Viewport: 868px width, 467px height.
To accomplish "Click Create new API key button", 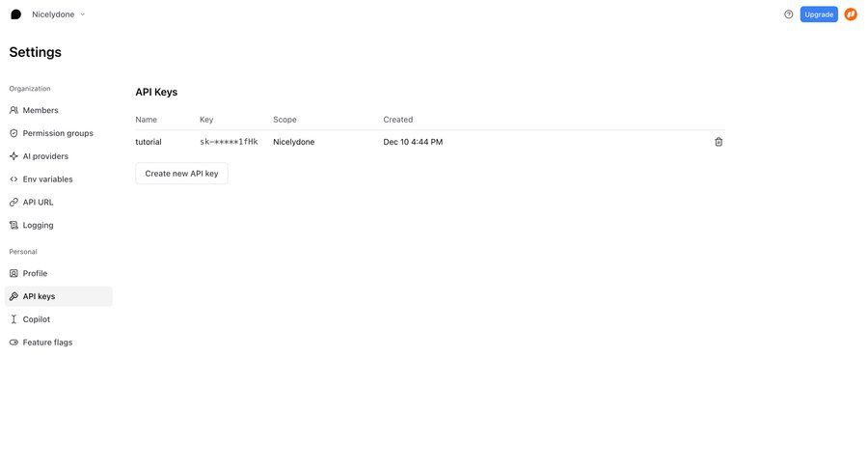I will tap(181, 174).
